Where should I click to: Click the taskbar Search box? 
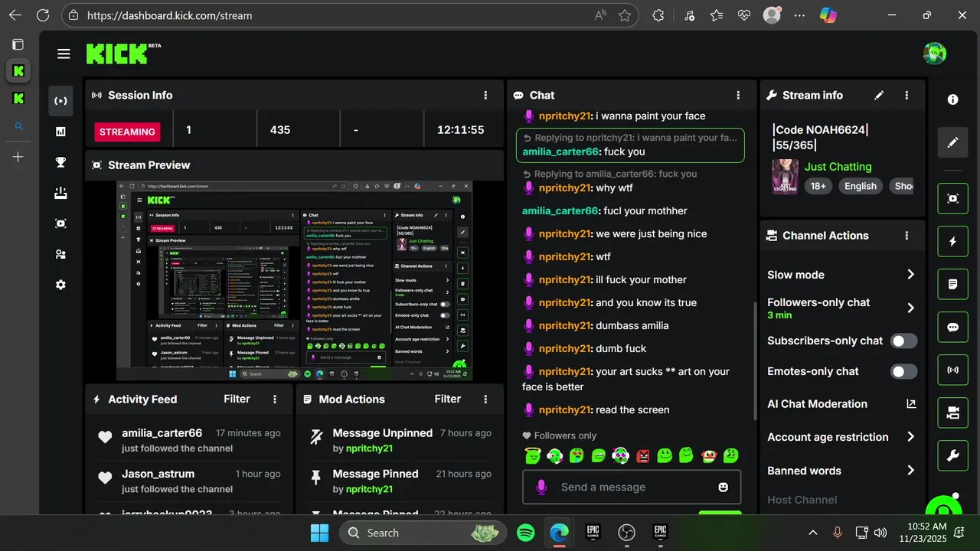423,533
